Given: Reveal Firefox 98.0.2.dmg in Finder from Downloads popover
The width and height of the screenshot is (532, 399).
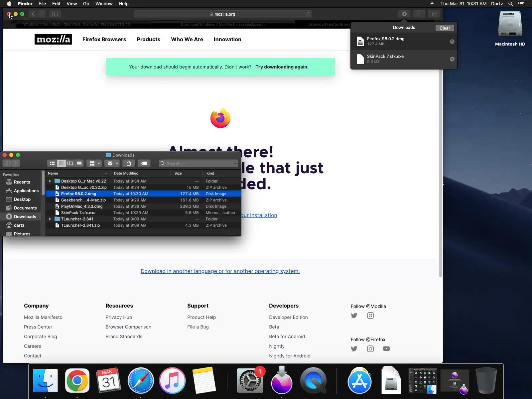Looking at the screenshot, I should tap(452, 42).
